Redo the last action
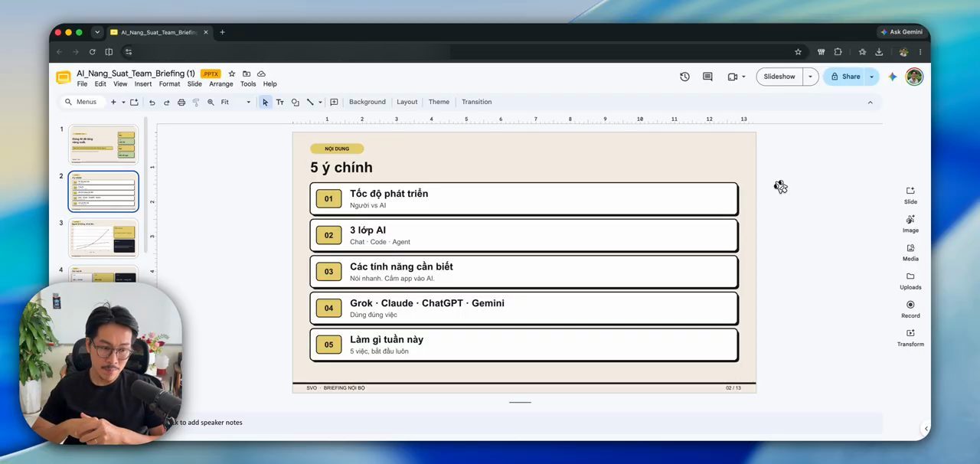980x464 pixels. (x=166, y=102)
